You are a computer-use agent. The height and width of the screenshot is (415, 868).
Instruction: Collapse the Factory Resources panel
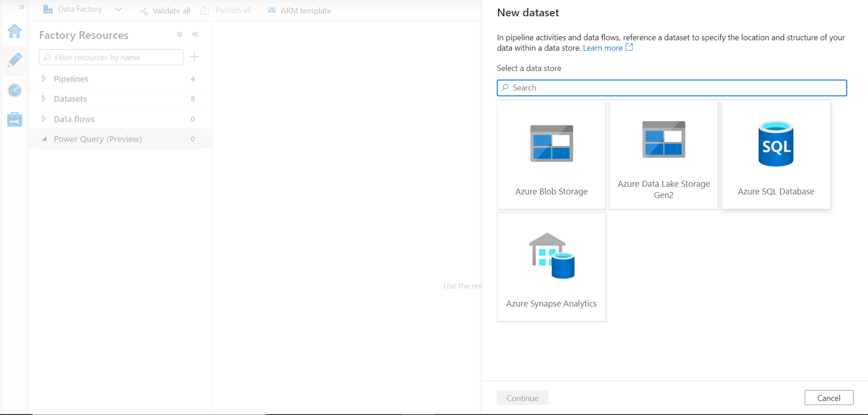195,34
